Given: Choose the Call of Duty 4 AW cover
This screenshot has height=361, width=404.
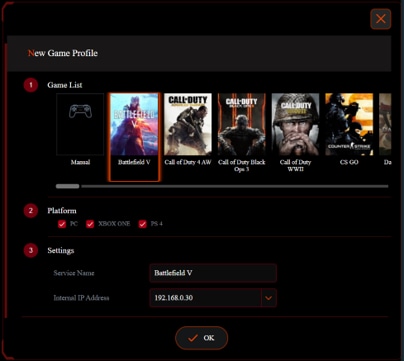Looking at the screenshot, I should pos(188,124).
